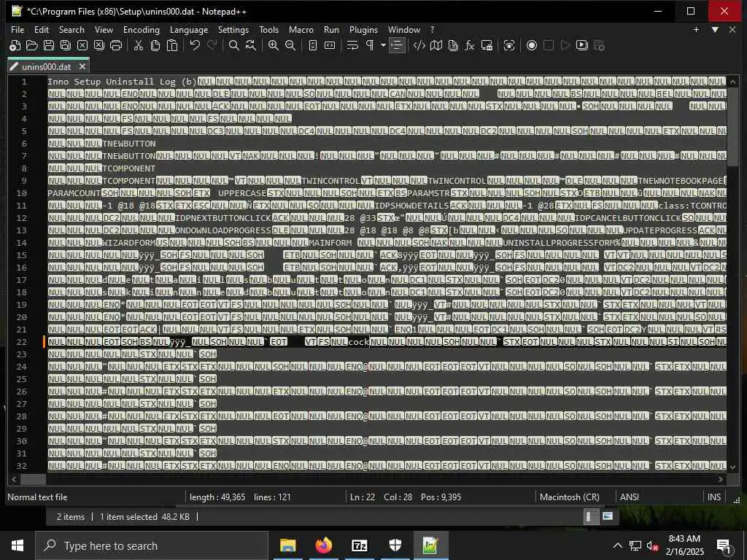Open the Macro menu
Viewport: 747px width, 560px height.
click(x=301, y=29)
